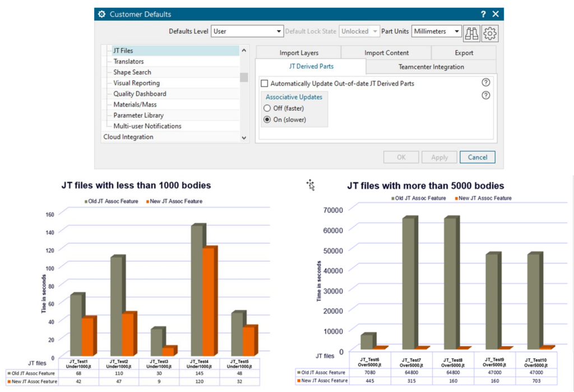Click the Customer Defaults gear icon in title bar

tap(101, 14)
